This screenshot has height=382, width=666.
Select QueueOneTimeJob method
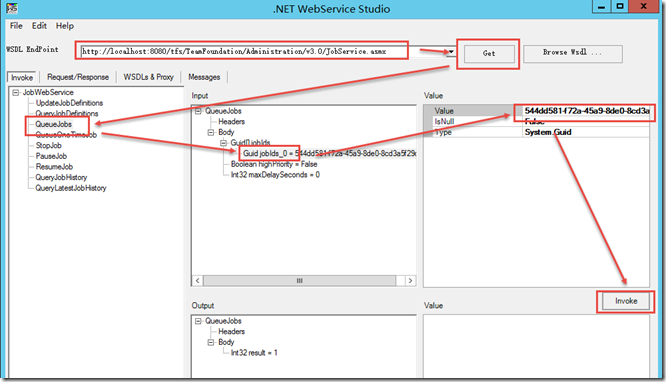[66, 135]
